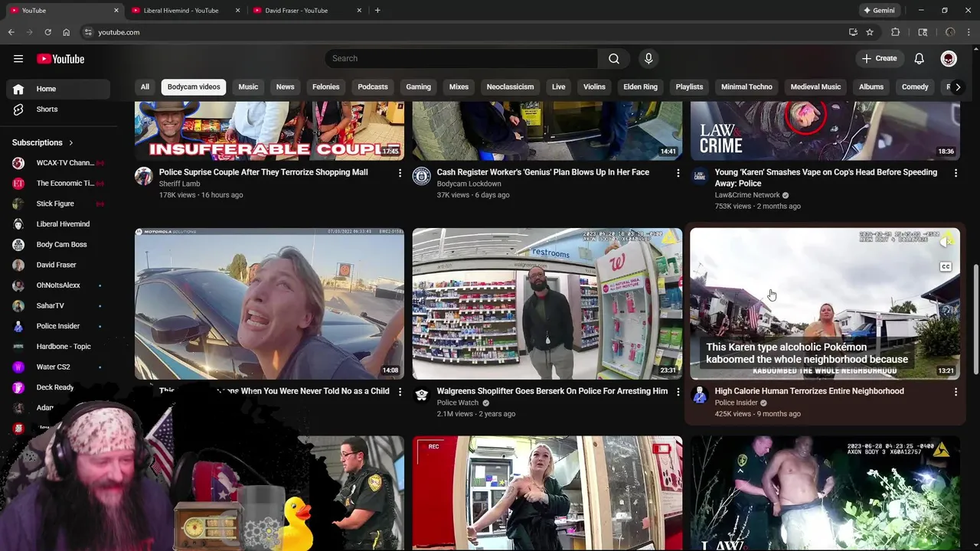Click the search magnifier button
980x551 pixels.
(614, 59)
